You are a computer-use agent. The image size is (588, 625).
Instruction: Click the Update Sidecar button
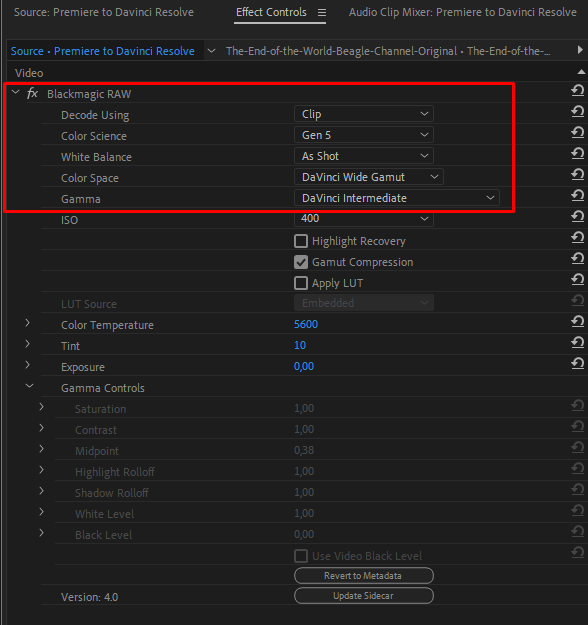point(364,596)
